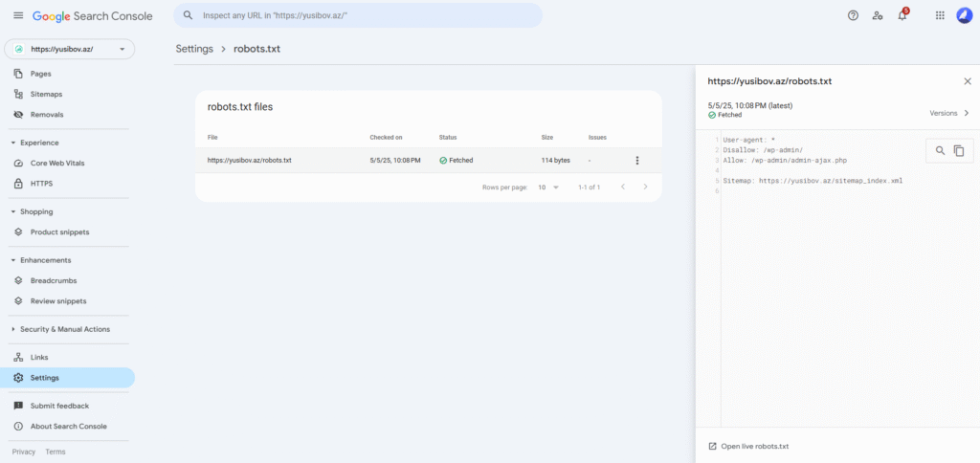Open Breadcrumbs report

(x=54, y=280)
